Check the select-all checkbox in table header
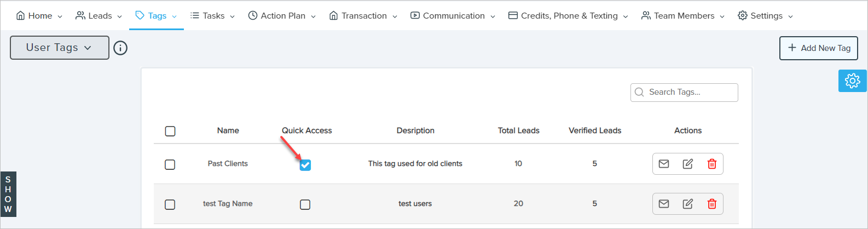 170,131
